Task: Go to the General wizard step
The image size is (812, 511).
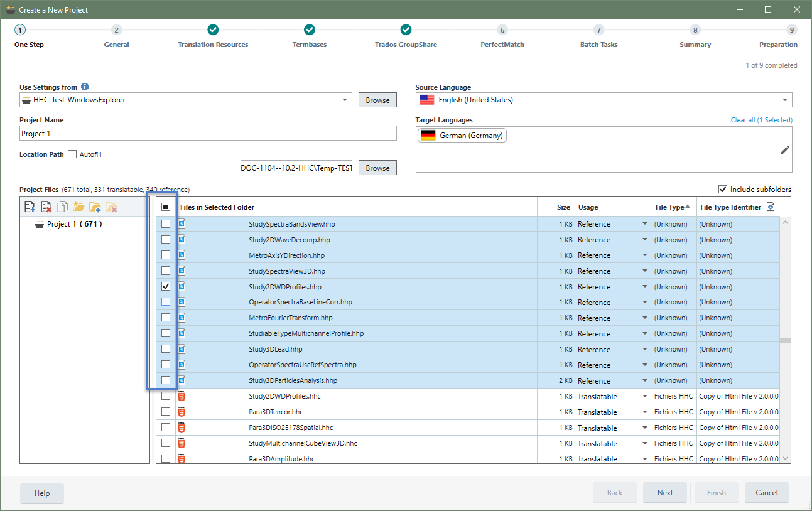Action: click(116, 37)
